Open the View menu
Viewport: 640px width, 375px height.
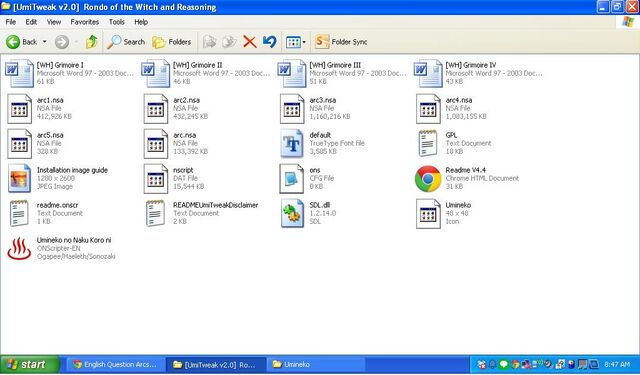coord(53,22)
